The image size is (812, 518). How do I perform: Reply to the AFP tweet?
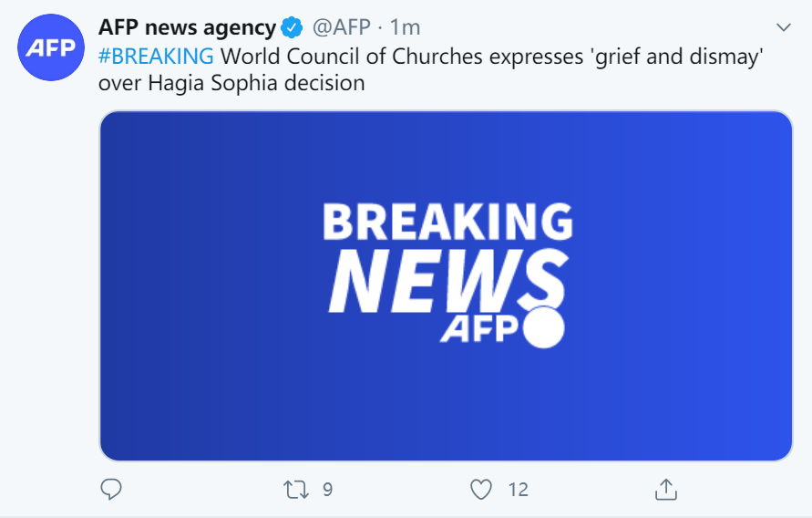point(111,490)
